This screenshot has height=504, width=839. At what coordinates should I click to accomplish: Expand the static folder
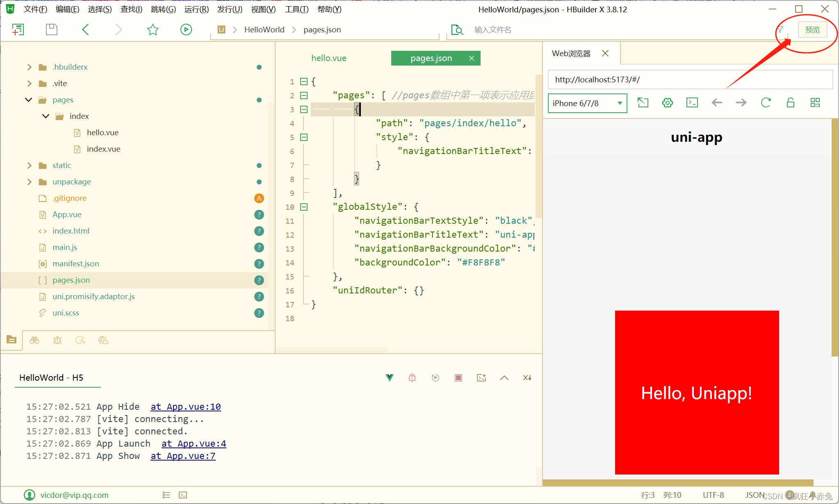click(29, 165)
